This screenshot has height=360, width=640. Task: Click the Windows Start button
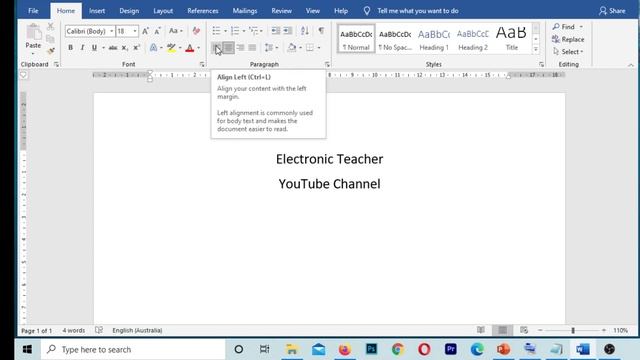point(27,349)
